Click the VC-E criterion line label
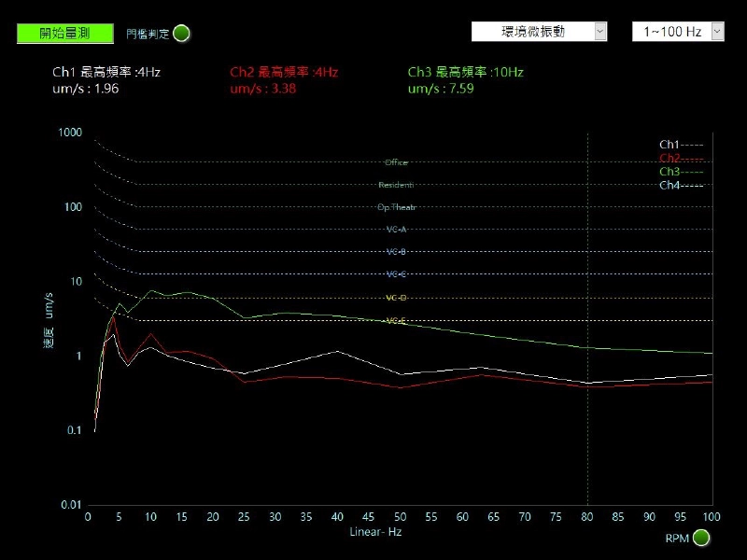 pos(395,321)
